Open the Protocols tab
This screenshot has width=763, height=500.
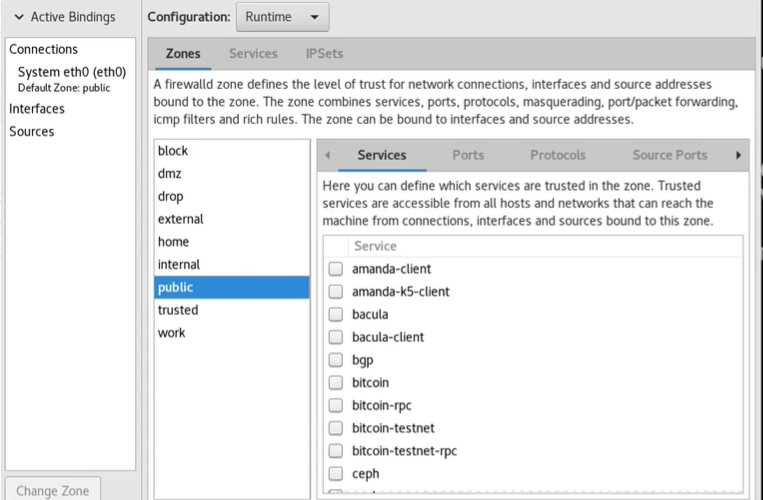point(558,155)
